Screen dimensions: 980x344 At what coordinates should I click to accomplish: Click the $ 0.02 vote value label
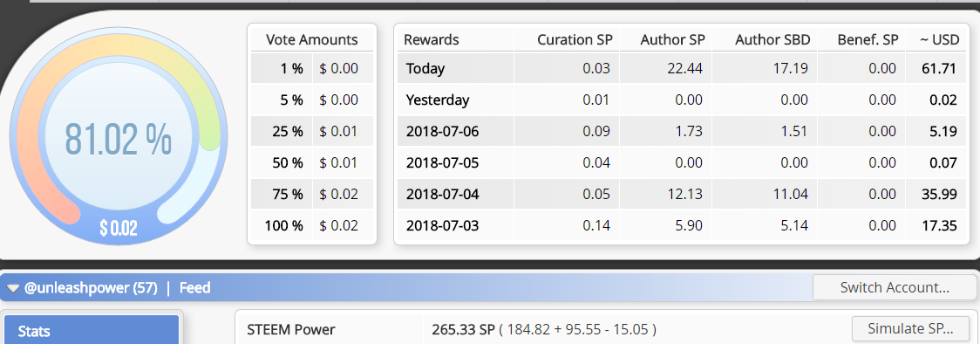click(x=118, y=228)
